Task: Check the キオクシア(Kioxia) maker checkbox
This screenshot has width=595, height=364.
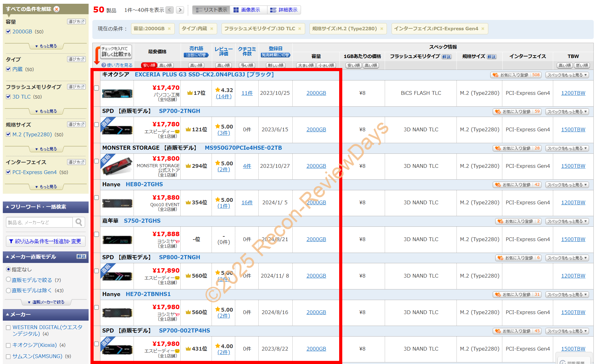Action: point(8,345)
